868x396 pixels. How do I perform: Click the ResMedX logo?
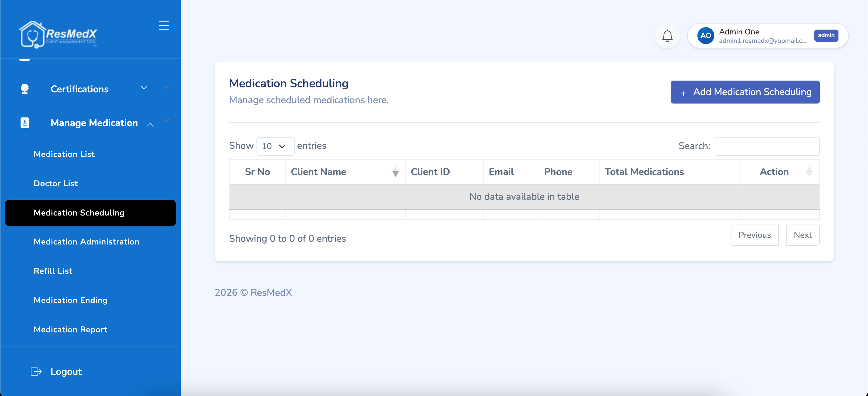pos(58,34)
